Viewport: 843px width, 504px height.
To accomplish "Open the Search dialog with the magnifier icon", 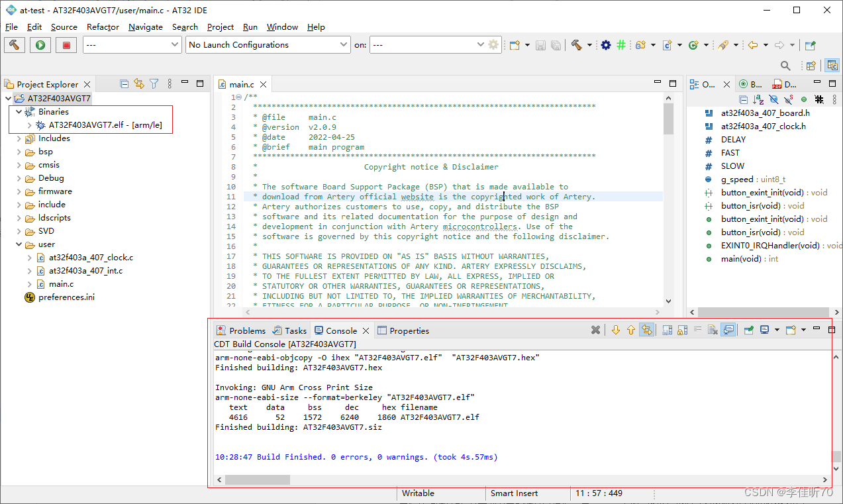I will pyautogui.click(x=785, y=66).
